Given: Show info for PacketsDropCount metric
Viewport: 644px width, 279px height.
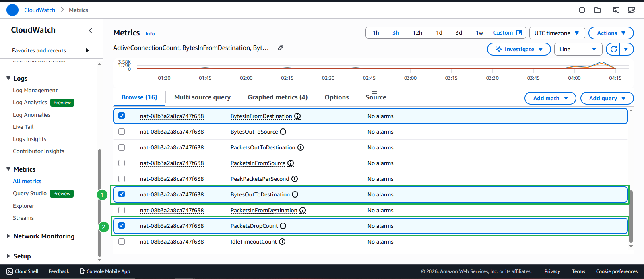Looking at the screenshot, I should pyautogui.click(x=283, y=226).
